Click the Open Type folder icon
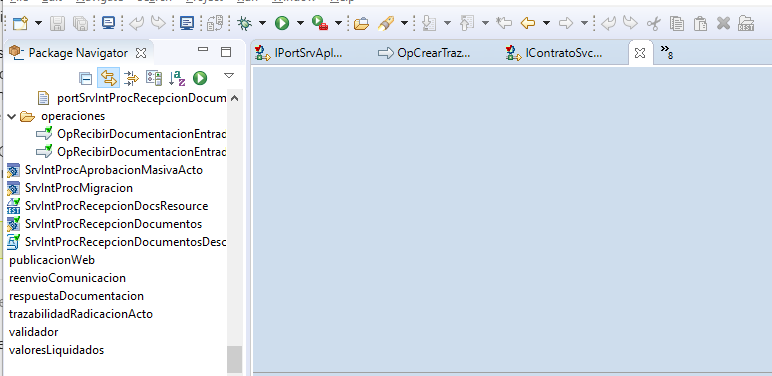The height and width of the screenshot is (376, 772). 361,23
